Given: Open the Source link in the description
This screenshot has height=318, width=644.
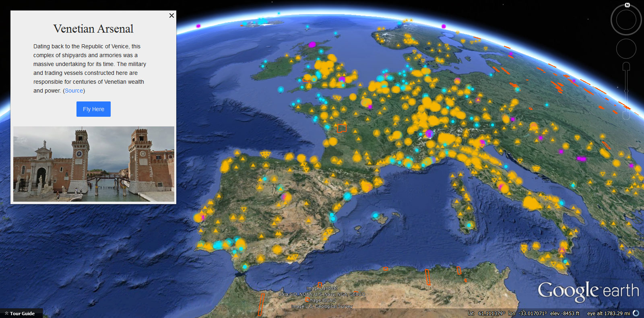Looking at the screenshot, I should point(74,91).
